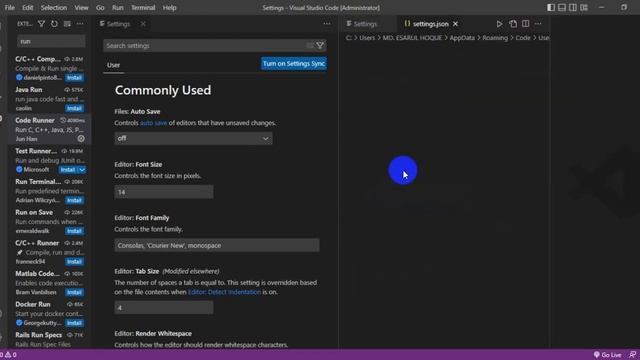
Task: Install the Run Terminal extension
Action: [x=74, y=200]
